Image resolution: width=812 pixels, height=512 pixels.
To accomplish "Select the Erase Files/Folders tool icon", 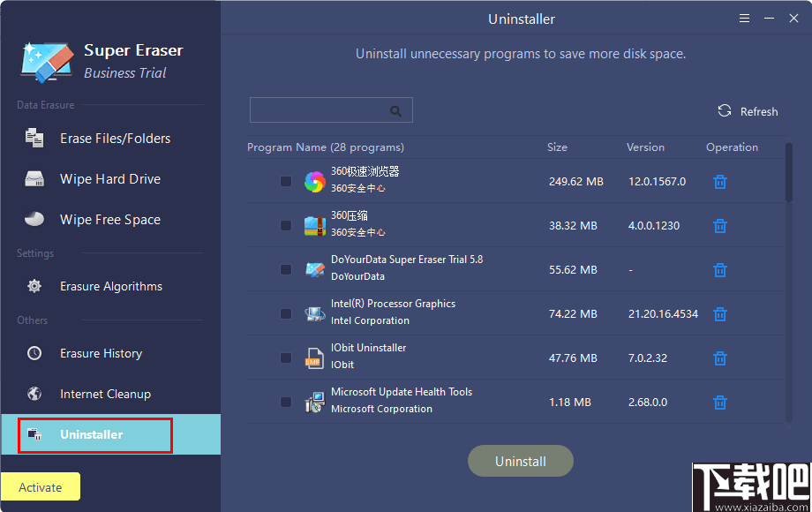I will [34, 138].
